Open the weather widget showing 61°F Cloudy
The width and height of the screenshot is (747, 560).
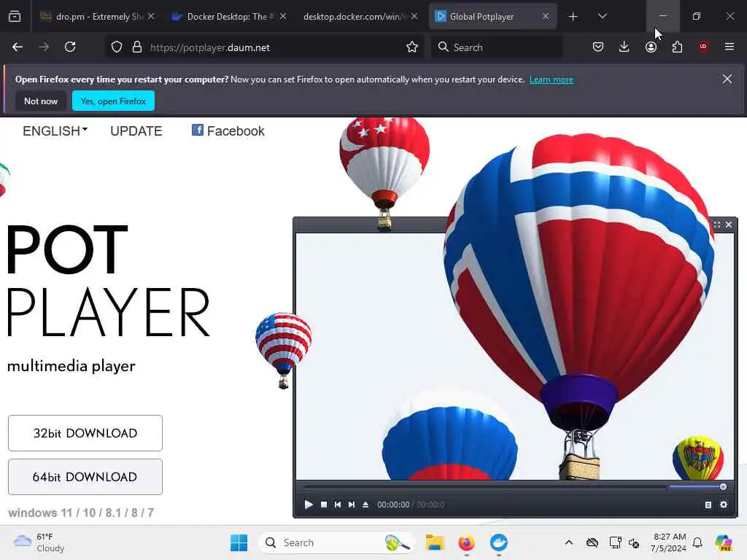pyautogui.click(x=39, y=542)
